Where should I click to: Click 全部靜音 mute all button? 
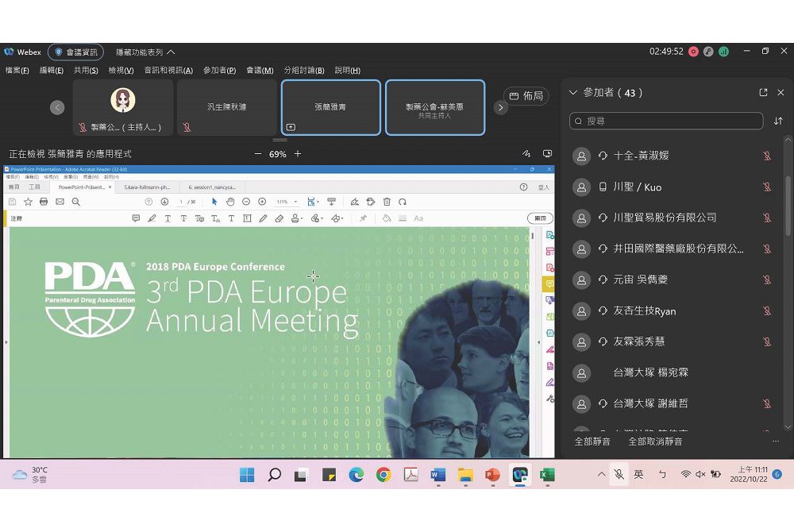(592, 441)
